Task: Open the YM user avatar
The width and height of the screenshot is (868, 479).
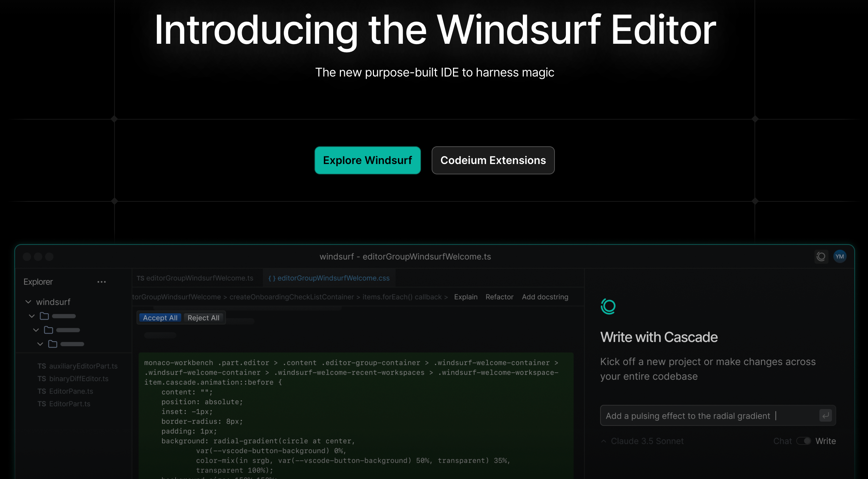Action: click(840, 257)
